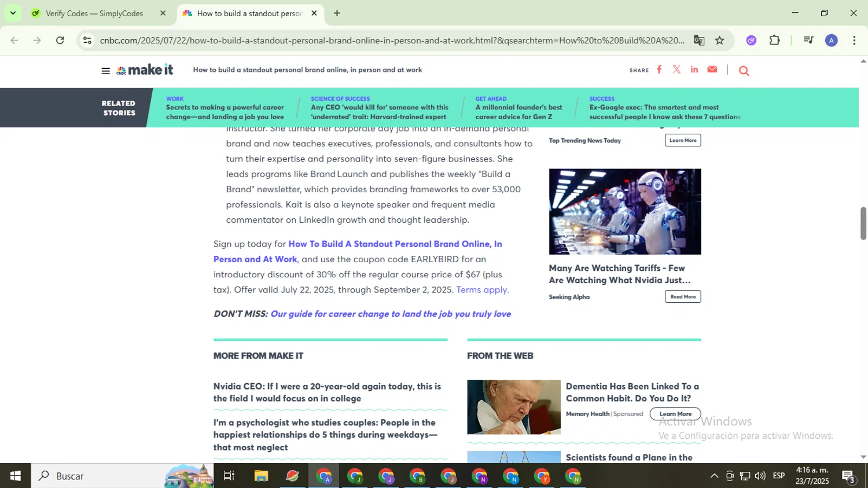Click the browser back arrow
The width and height of the screenshot is (868, 488).
[14, 41]
